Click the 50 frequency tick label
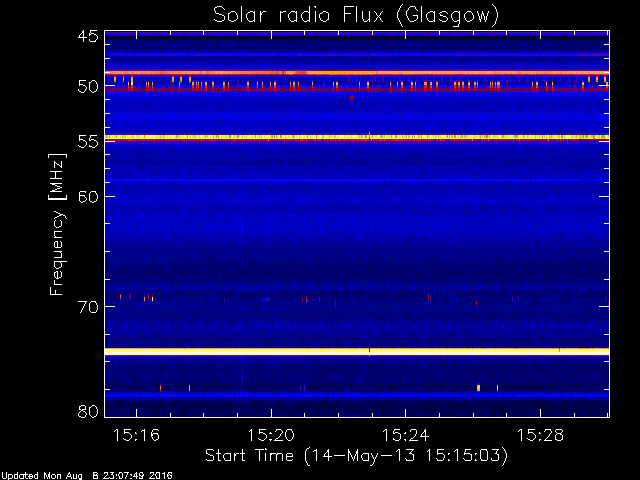The image size is (640, 480). click(x=88, y=87)
